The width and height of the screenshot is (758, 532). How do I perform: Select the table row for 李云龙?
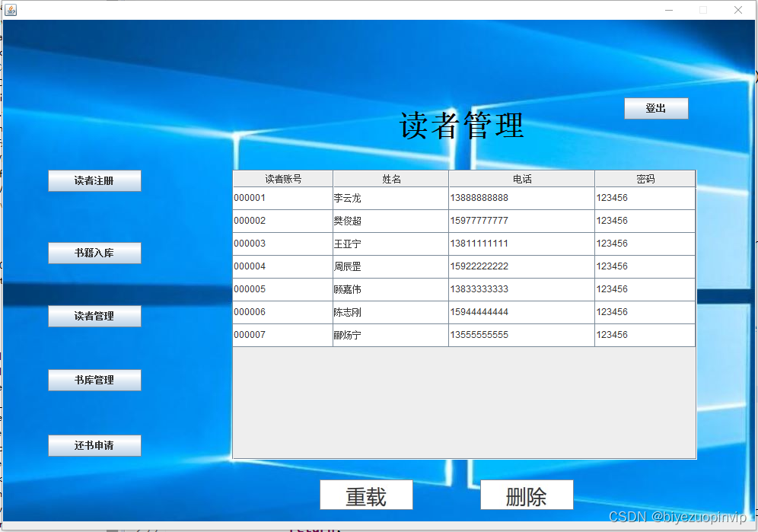click(x=390, y=198)
